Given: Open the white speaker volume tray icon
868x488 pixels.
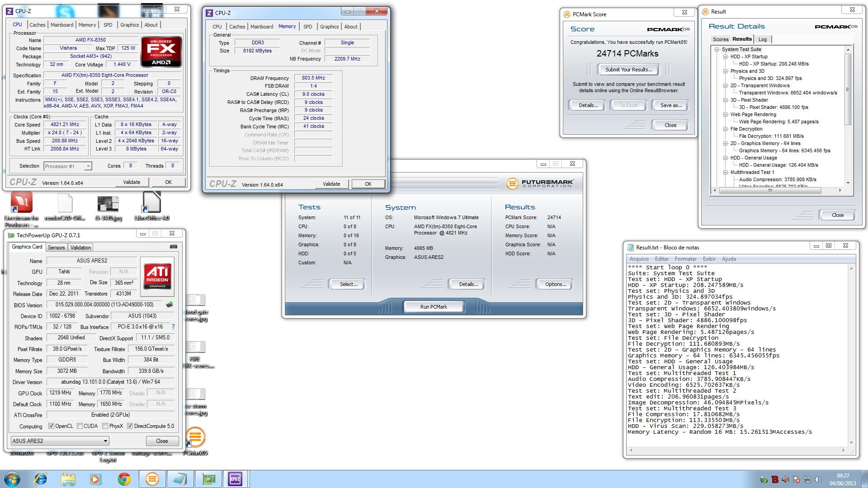Looking at the screenshot, I should (x=818, y=479).
